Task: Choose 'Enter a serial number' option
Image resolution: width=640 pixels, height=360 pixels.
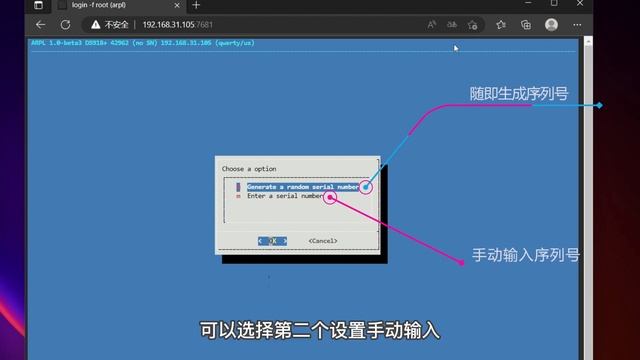Action: (285, 196)
